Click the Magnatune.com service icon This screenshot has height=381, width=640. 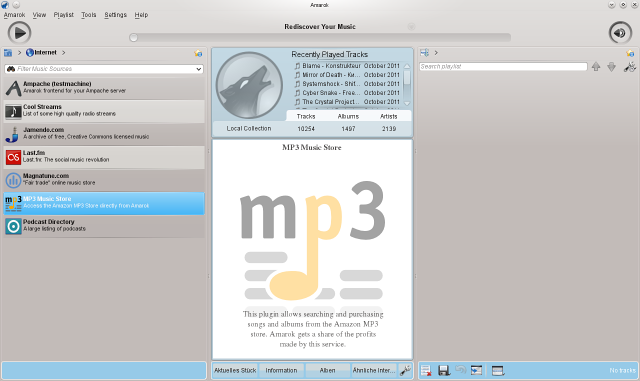click(x=13, y=180)
